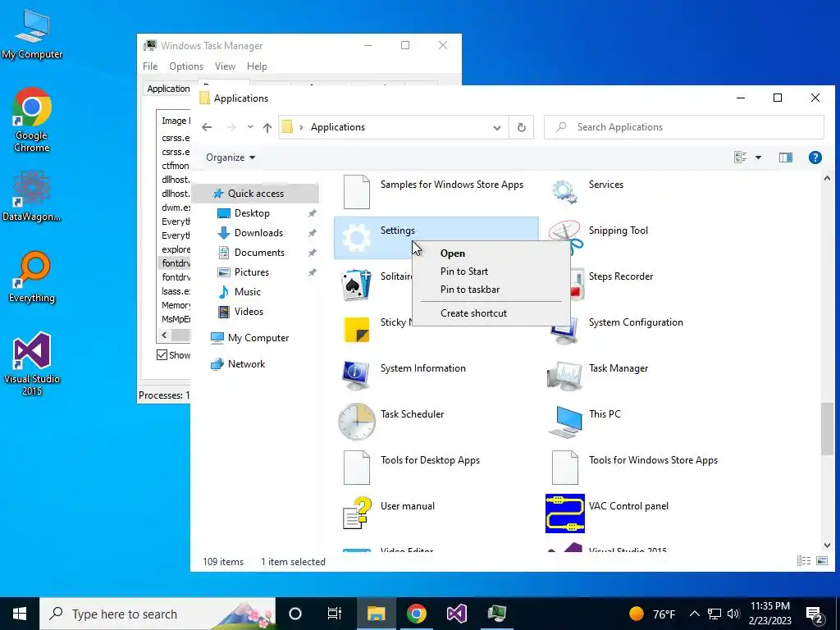
Task: Click the Applications window vertical scrollbar thumb
Action: (x=827, y=428)
